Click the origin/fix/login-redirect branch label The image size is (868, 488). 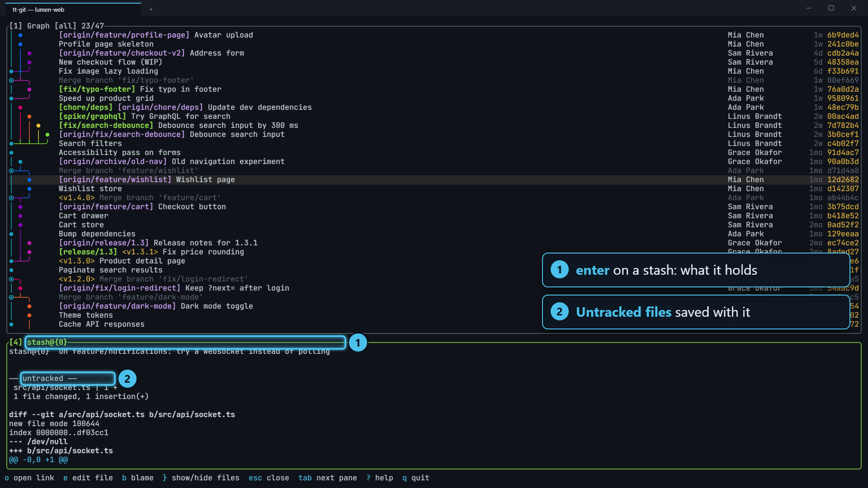[119, 288]
